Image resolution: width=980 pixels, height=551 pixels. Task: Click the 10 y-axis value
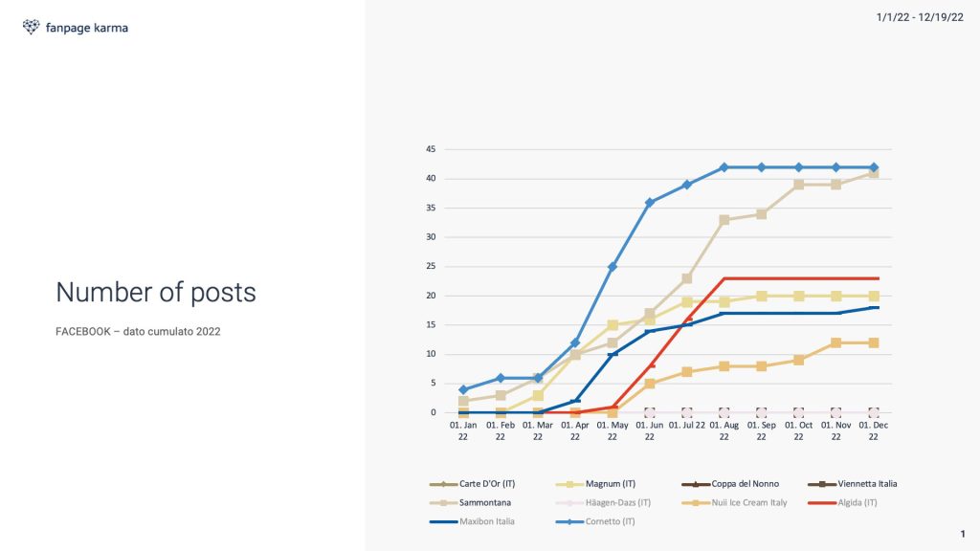[x=431, y=354]
